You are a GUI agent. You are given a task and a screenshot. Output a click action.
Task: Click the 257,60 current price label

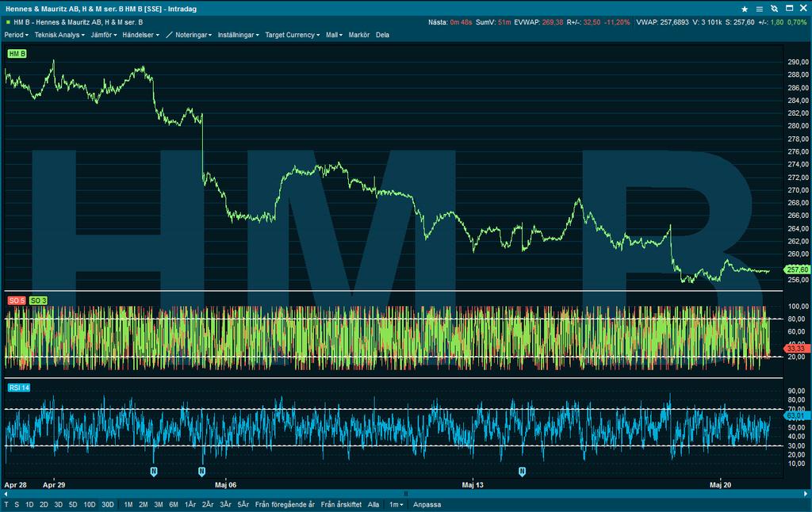pyautogui.click(x=797, y=269)
